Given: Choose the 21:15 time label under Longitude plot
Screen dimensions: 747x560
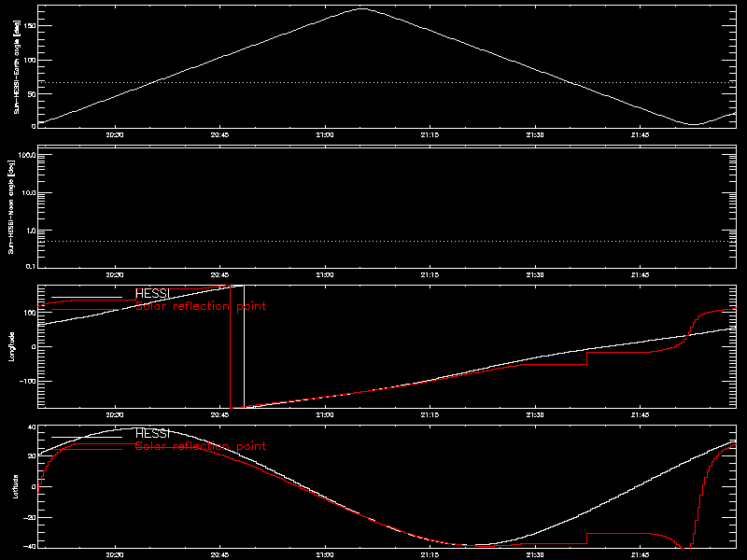Looking at the screenshot, I should coord(430,415).
